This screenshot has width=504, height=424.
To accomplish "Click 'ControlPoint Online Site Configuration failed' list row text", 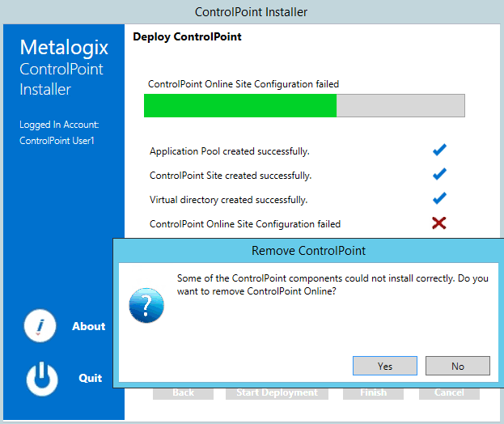I will tap(245, 224).
